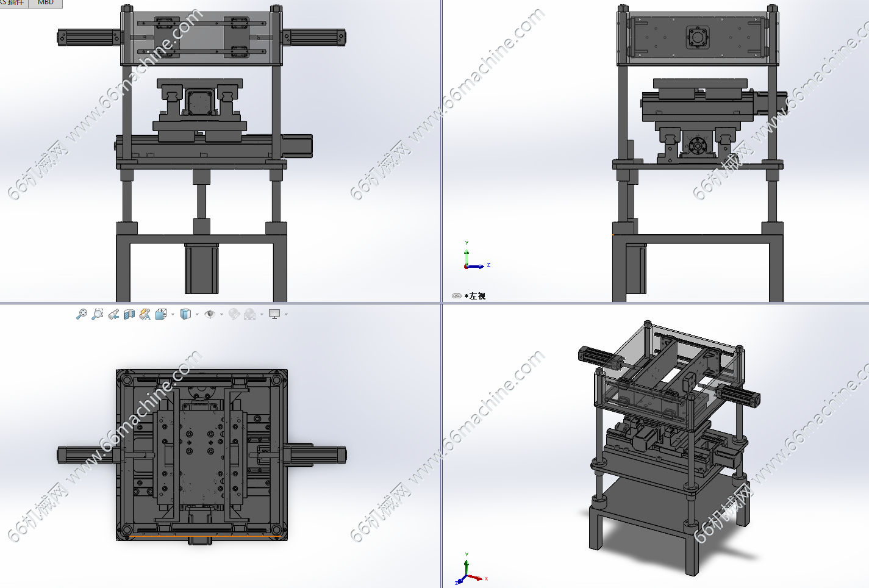Click the Zoom to Fit magnifier icon

tap(81, 314)
